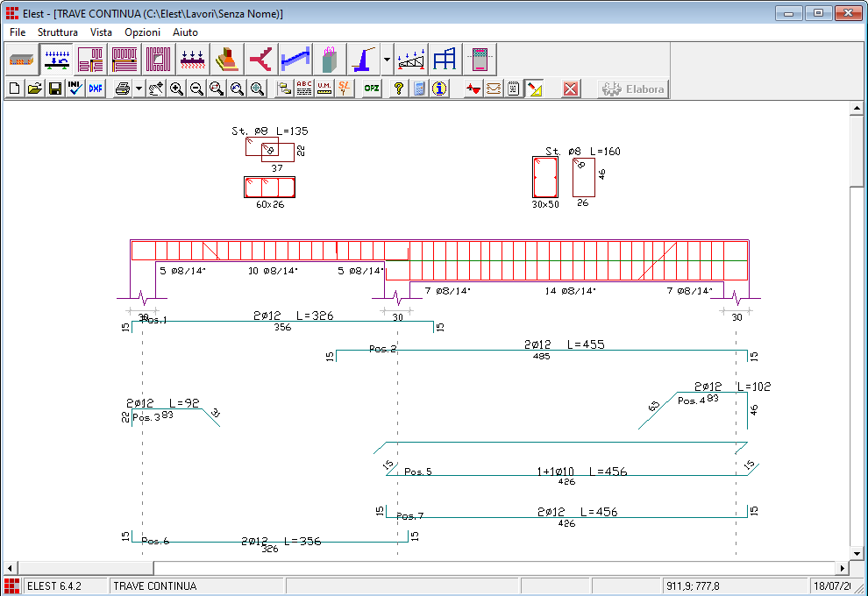868x596 pixels.
Task: Toggle the moment diagram view button
Action: pyautogui.click(x=473, y=89)
